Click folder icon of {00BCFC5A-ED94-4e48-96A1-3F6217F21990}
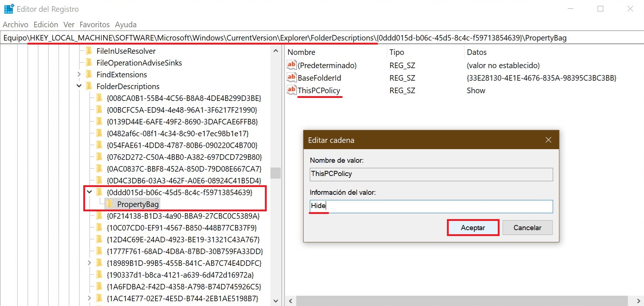This screenshot has height=306, width=644. pos(99,110)
